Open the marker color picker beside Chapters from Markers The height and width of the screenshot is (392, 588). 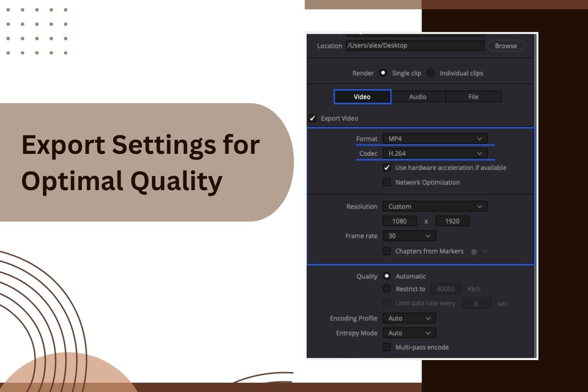(479, 251)
